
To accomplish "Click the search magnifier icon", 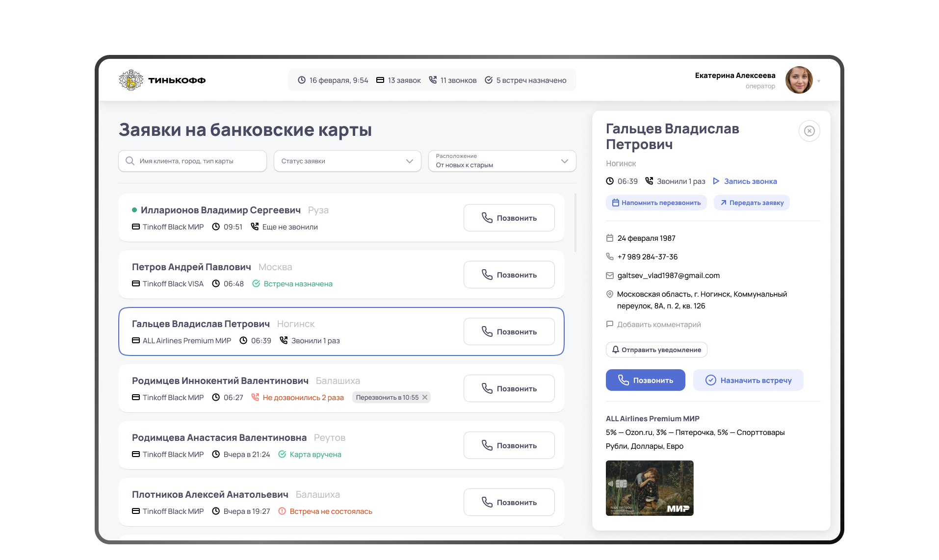I will tap(130, 161).
